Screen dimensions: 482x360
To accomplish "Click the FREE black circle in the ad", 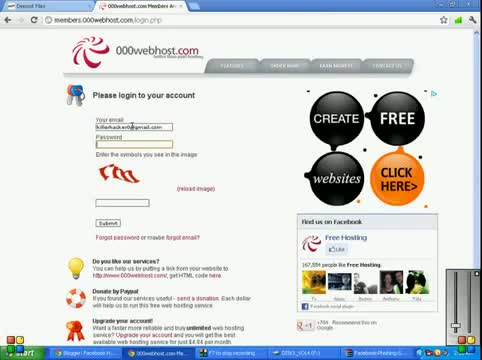I will 397,119.
